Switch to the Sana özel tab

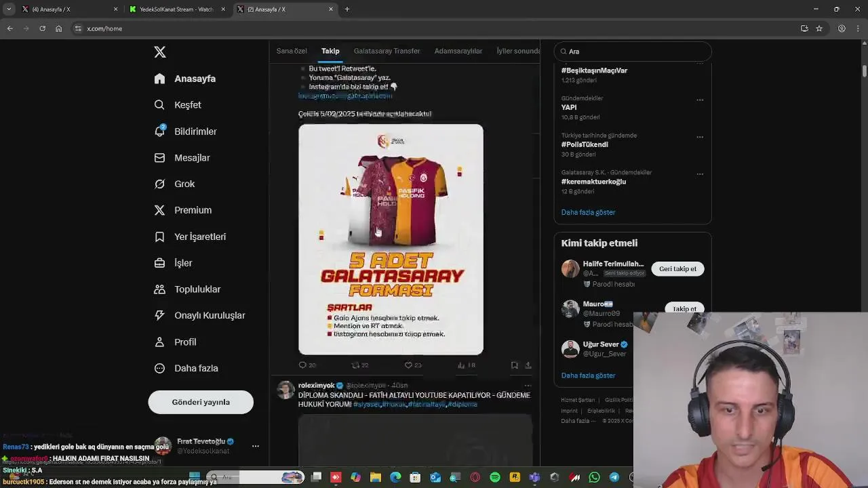(x=292, y=51)
